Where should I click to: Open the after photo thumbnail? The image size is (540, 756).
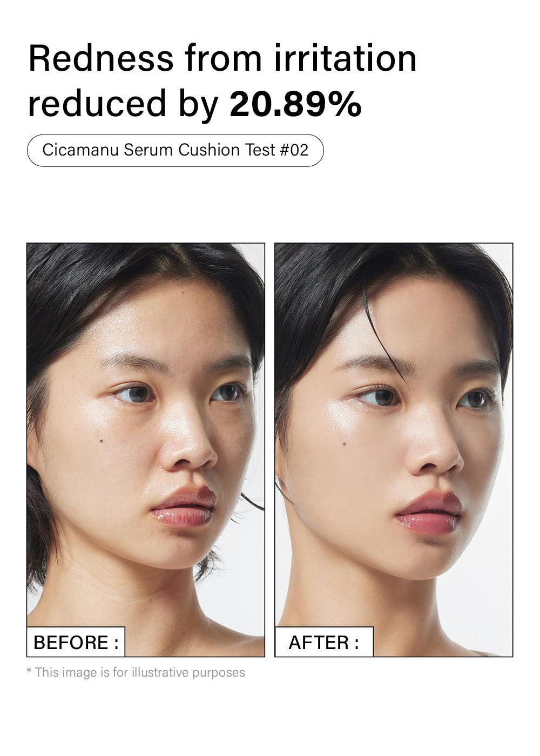pyautogui.click(x=394, y=450)
